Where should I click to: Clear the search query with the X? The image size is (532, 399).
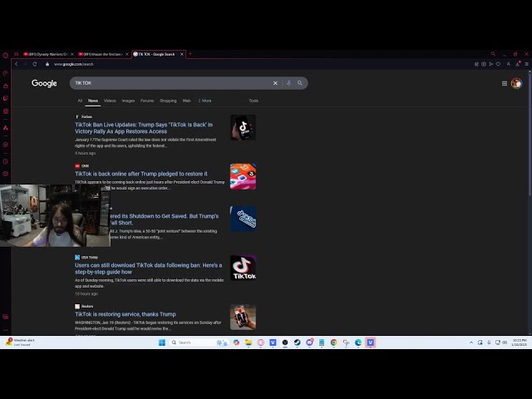pyautogui.click(x=275, y=83)
